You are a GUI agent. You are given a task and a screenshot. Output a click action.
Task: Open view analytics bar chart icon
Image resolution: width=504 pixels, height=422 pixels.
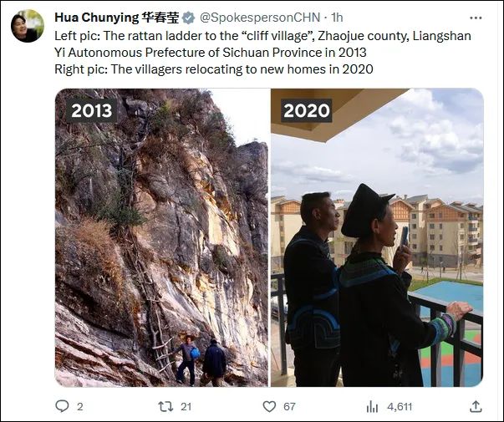373,407
